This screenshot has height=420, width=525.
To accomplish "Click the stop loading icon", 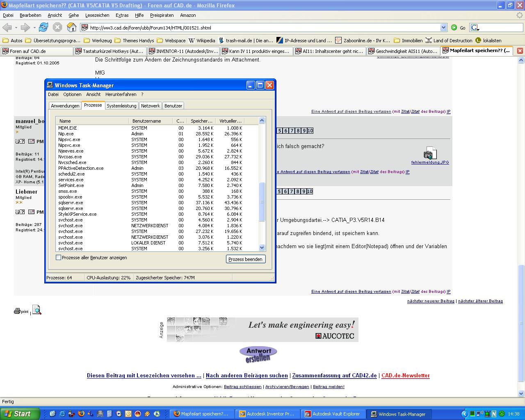I will pos(57,27).
